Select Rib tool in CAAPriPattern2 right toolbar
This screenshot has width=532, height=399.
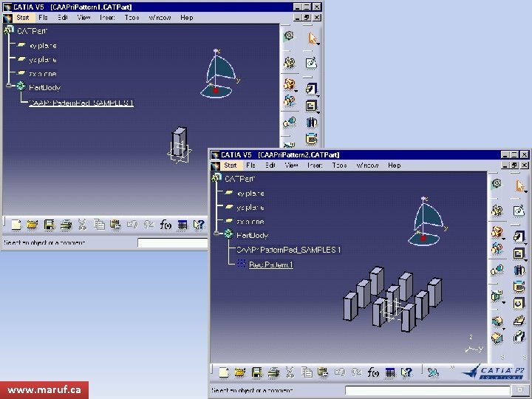coord(519,320)
